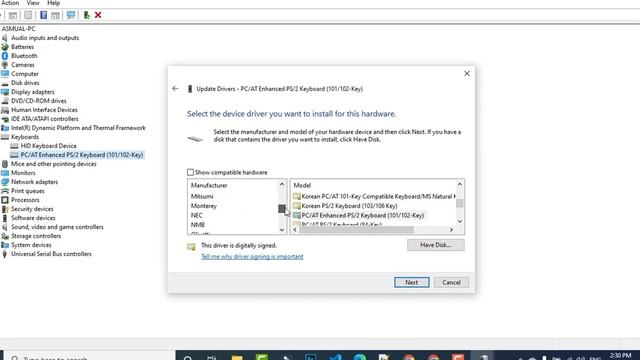Viewport: 640px width, 360px height.
Task: Go back using the dialog's back arrow
Action: point(175,89)
